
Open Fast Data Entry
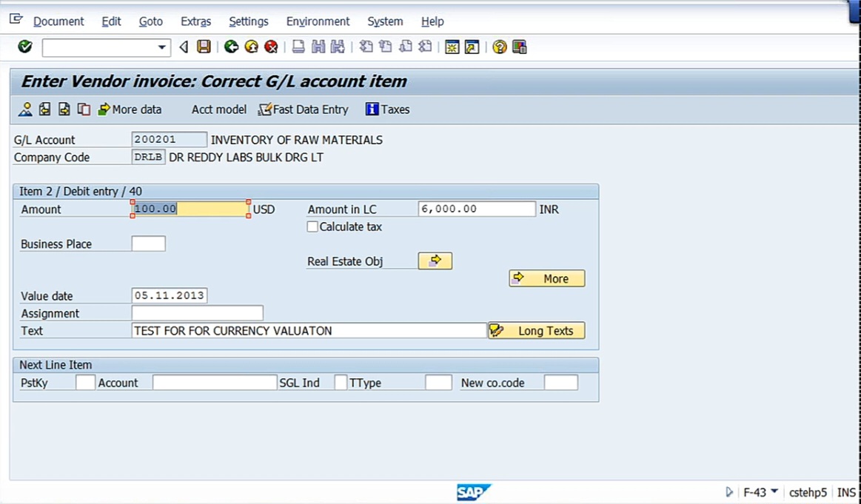click(x=303, y=110)
